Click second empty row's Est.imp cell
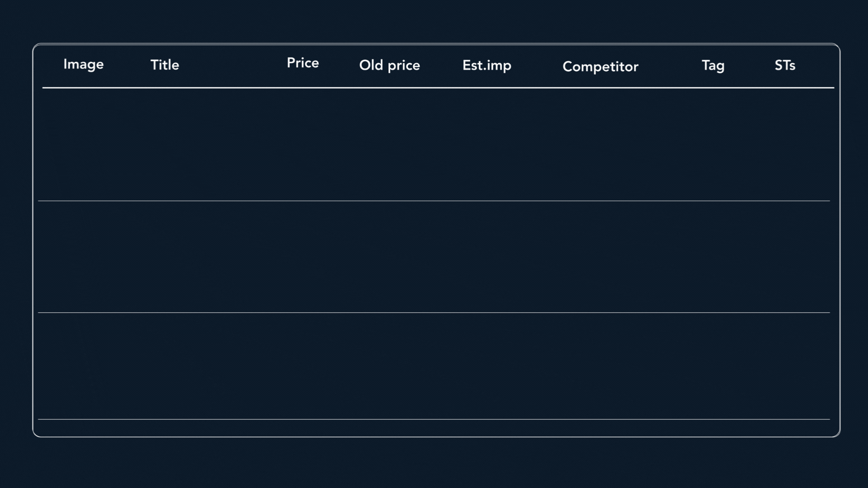 pyautogui.click(x=487, y=257)
